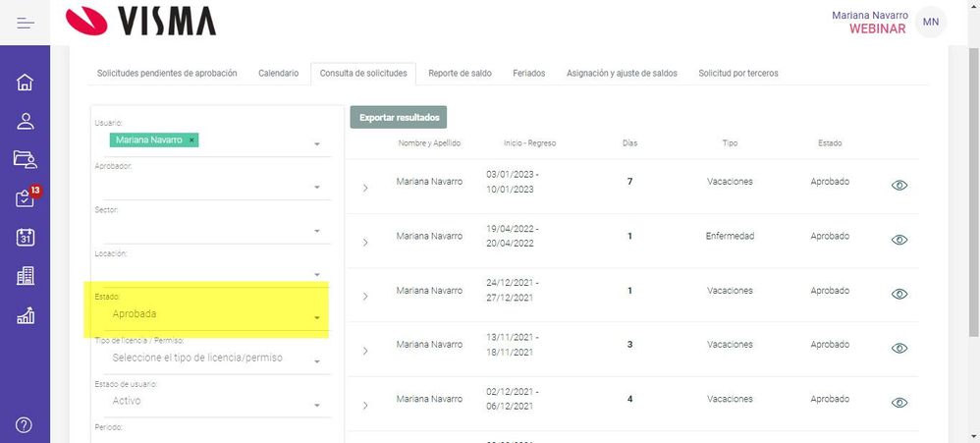Remove Mariana Navarro tag with x
The height and width of the screenshot is (443, 980).
191,139
